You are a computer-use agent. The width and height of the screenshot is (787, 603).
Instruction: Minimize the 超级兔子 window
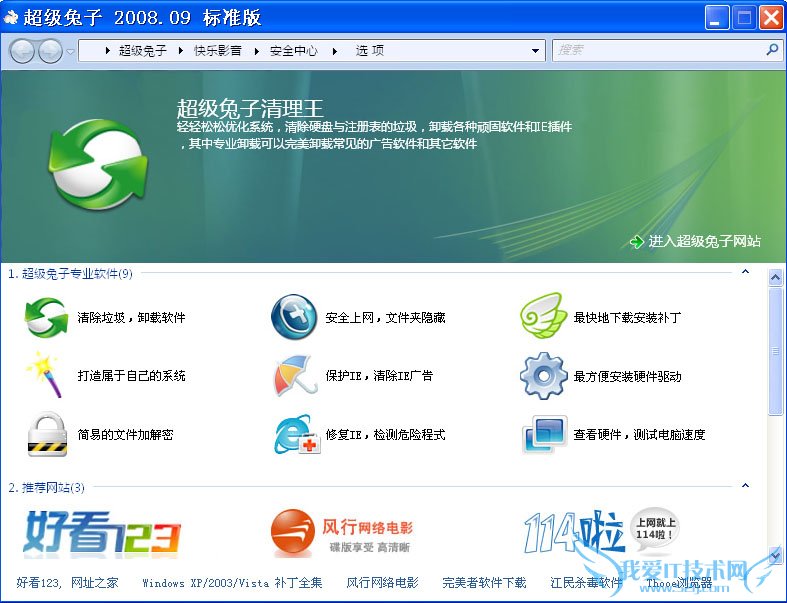point(717,18)
